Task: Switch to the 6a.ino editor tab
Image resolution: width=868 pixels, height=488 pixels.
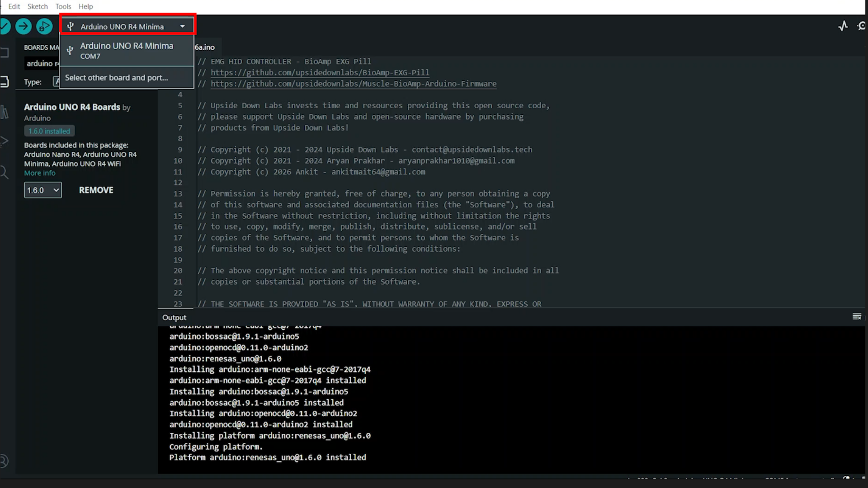Action: click(x=205, y=47)
